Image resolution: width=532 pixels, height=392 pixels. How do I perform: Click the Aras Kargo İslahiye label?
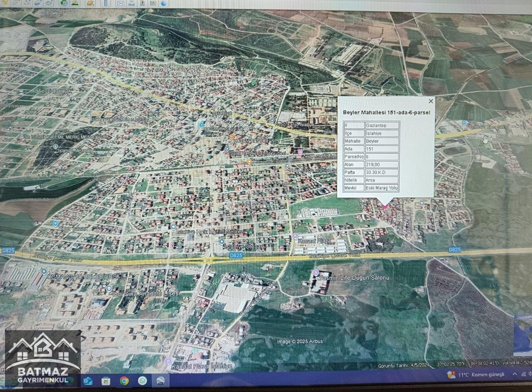click(x=313, y=170)
